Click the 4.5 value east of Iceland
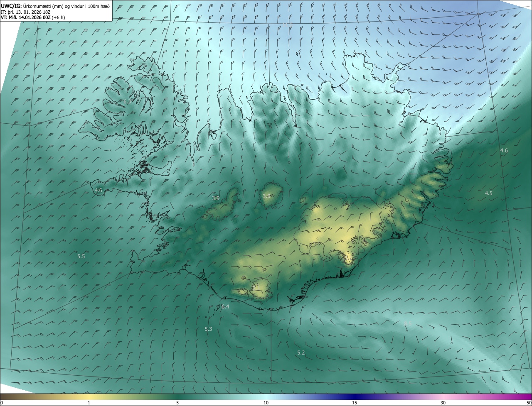This screenshot has width=532, height=406. (489, 193)
